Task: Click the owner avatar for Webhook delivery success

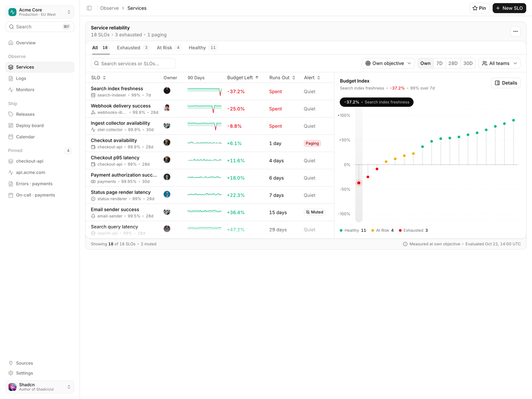Action: tap(167, 108)
